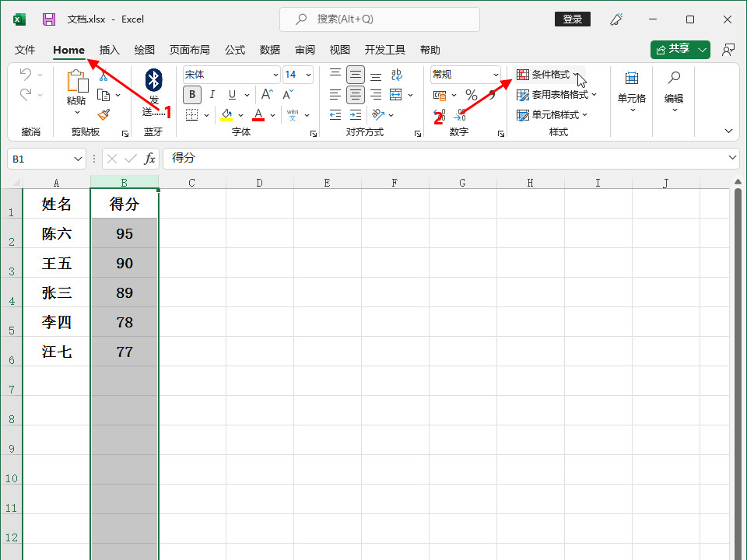This screenshot has width=747, height=560.
Task: Click the accounting number format icon
Action: tap(440, 95)
